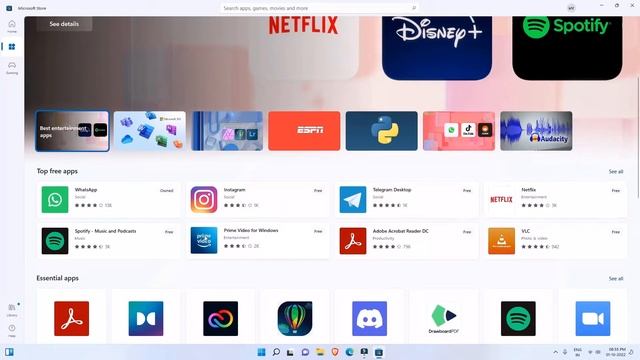Image resolution: width=640 pixels, height=360 pixels.
Task: Click the Free label on Instagram card
Action: pos(318,191)
